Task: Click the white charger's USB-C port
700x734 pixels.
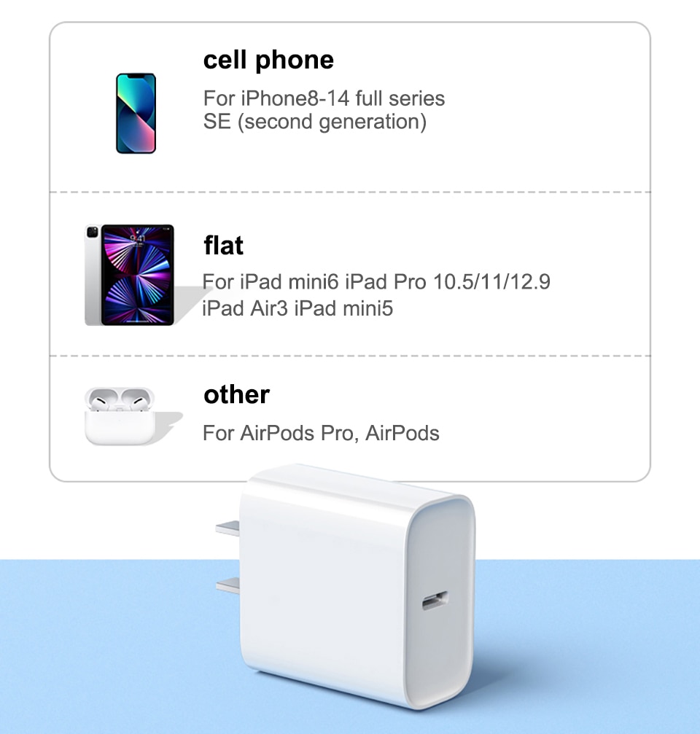Action: 435,601
